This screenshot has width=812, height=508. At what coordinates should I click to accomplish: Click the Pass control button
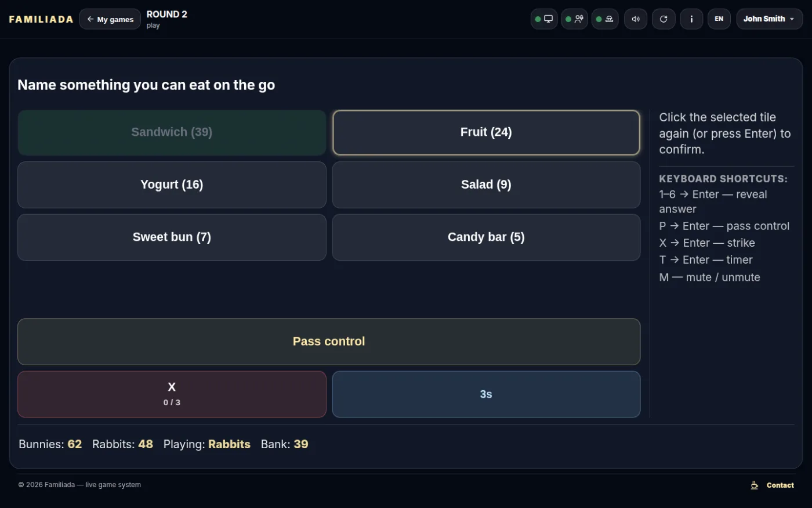(329, 341)
